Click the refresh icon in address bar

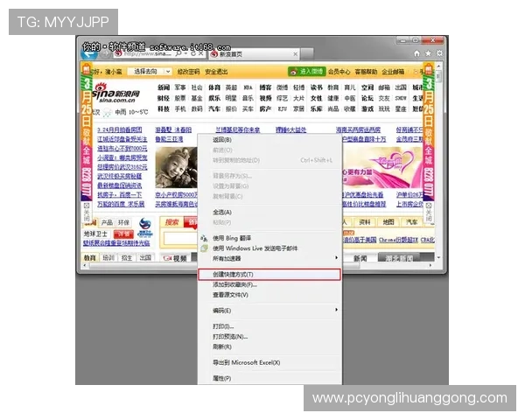pos(193,53)
